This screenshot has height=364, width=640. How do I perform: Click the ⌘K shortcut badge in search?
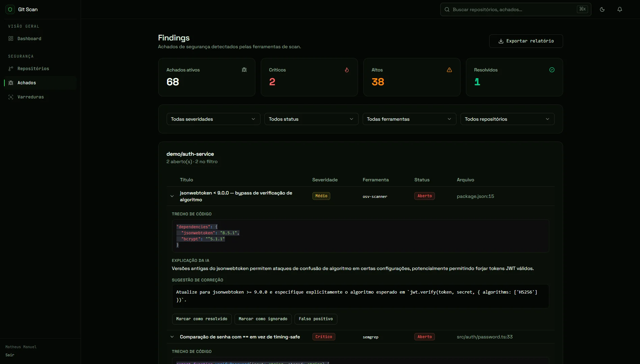[x=582, y=9]
